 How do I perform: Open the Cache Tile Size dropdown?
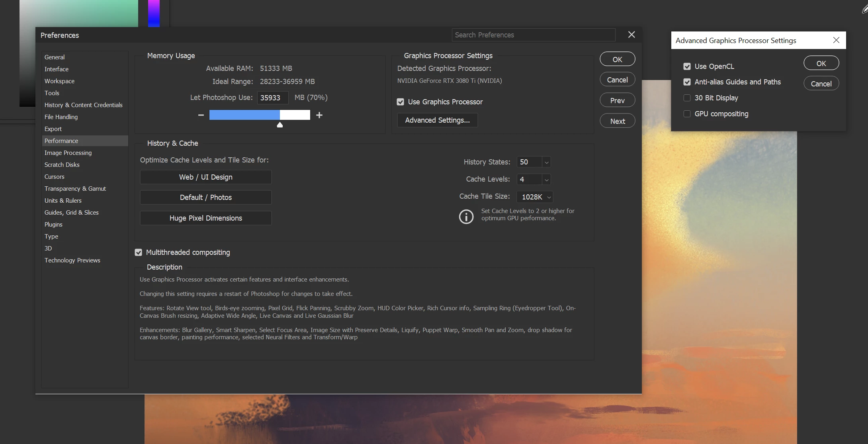click(x=549, y=197)
